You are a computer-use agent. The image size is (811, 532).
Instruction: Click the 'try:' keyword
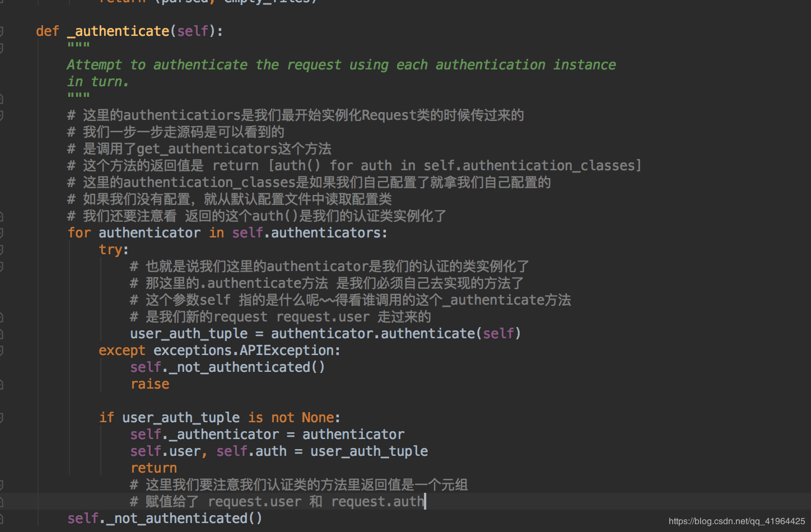[114, 250]
